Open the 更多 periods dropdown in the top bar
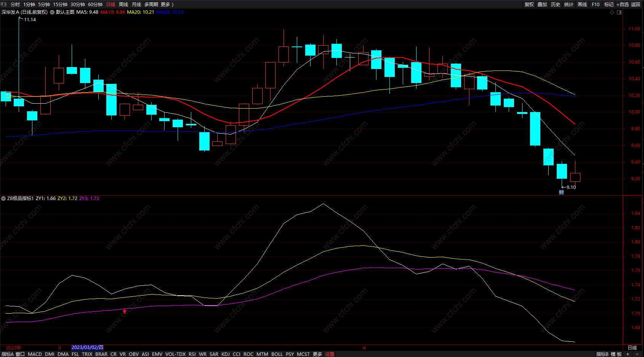Viewport: 644px width, 357px height. pos(167,4)
